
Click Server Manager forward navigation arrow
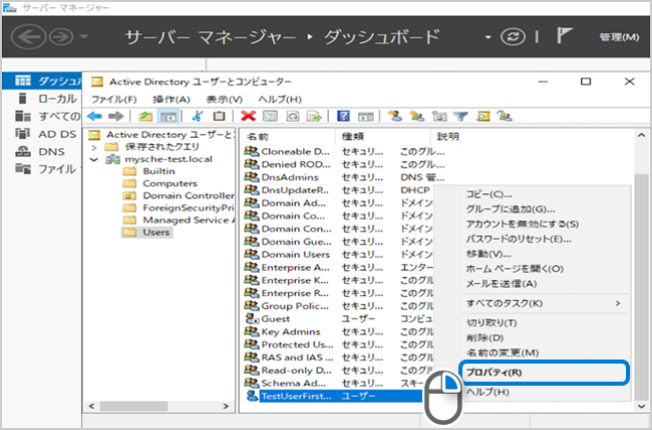click(61, 37)
